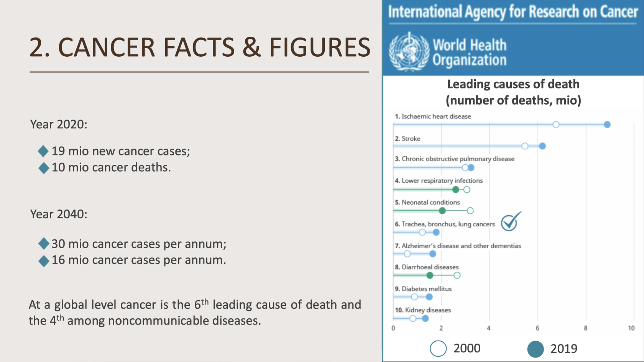Click the 2019 filled marker for Stroke

click(542, 146)
